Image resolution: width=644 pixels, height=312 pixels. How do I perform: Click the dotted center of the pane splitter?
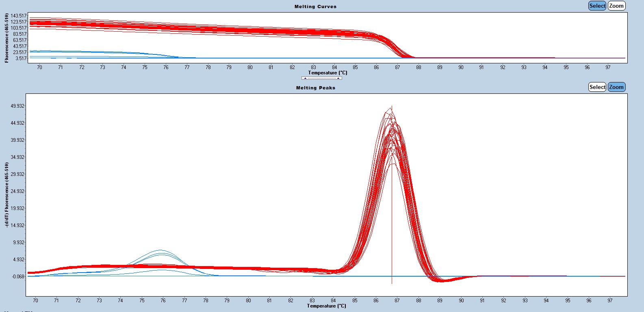coord(321,78)
